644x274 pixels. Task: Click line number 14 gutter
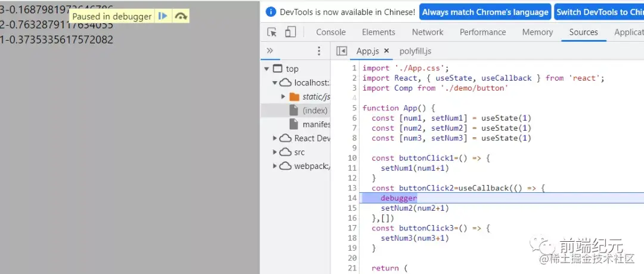coord(353,198)
